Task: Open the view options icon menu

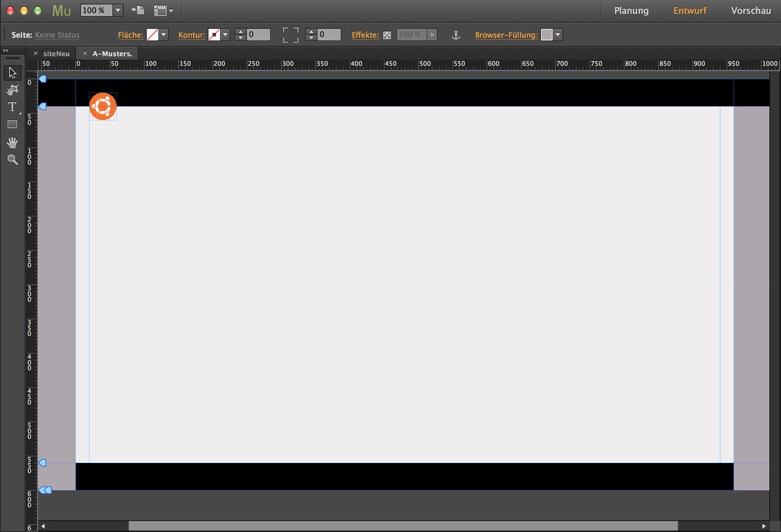Action: 163,11
